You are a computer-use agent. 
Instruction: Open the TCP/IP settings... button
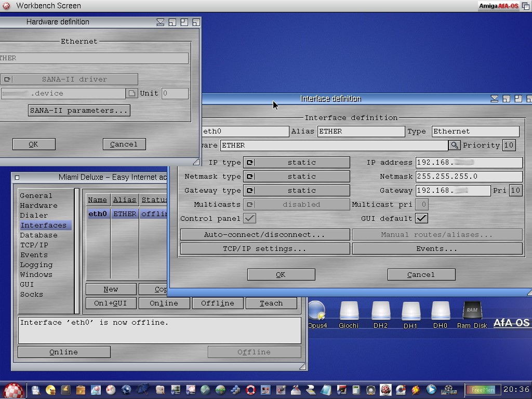tap(264, 249)
